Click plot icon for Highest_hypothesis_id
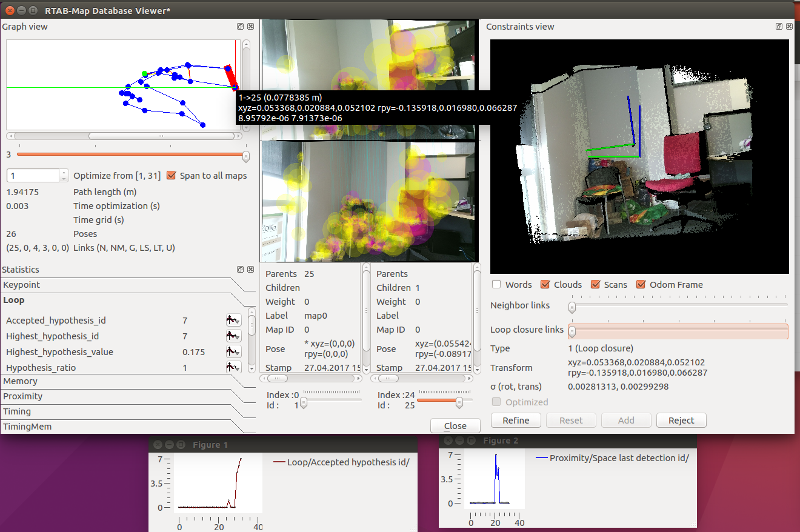800x532 pixels. tap(233, 336)
